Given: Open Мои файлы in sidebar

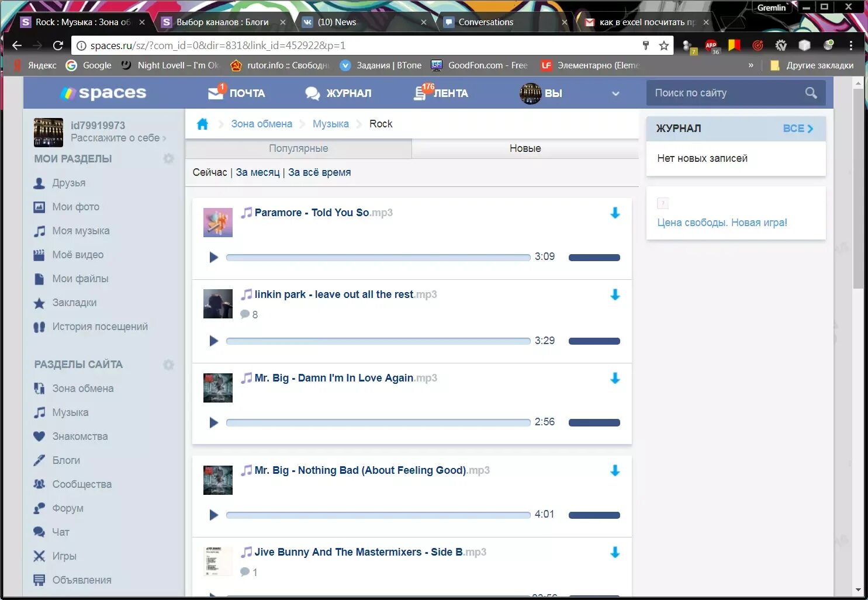Looking at the screenshot, I should [x=80, y=279].
